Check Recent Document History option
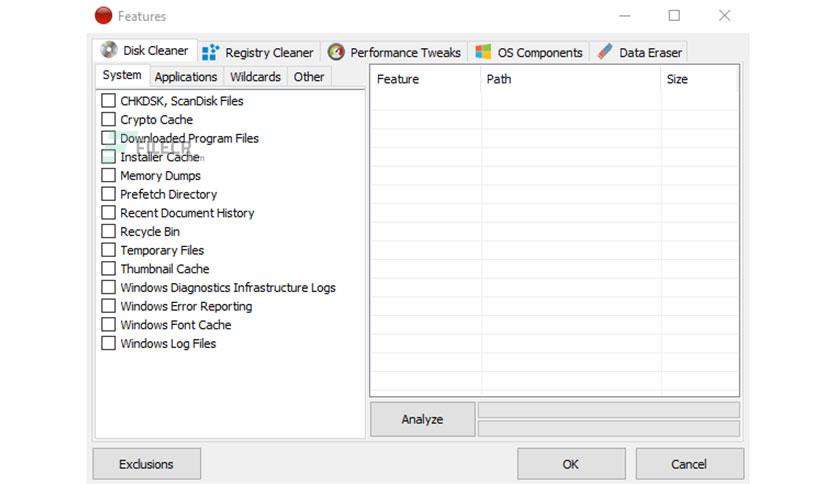The image size is (836, 484). click(x=108, y=212)
